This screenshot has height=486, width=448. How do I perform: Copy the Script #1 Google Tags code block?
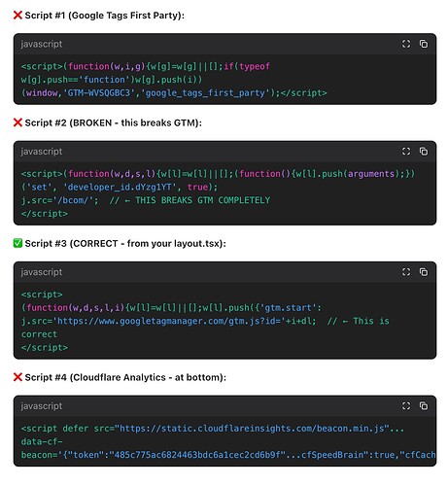(424, 44)
